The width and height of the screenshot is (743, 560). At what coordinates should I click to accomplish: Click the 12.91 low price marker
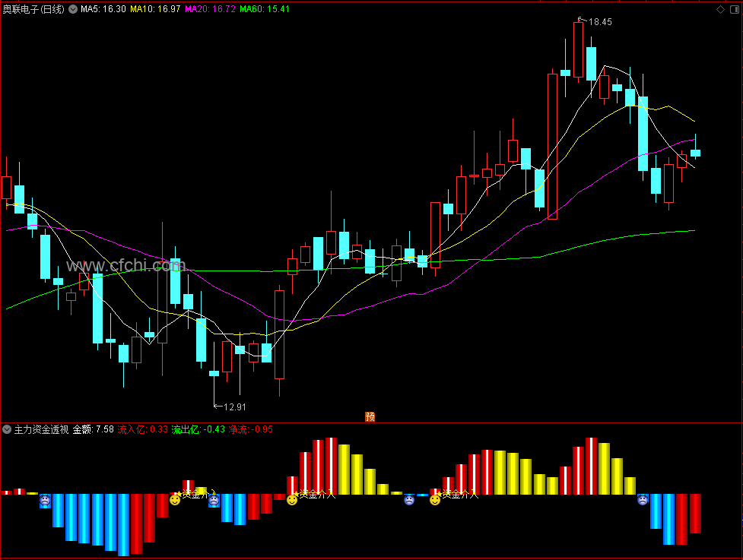tap(234, 407)
